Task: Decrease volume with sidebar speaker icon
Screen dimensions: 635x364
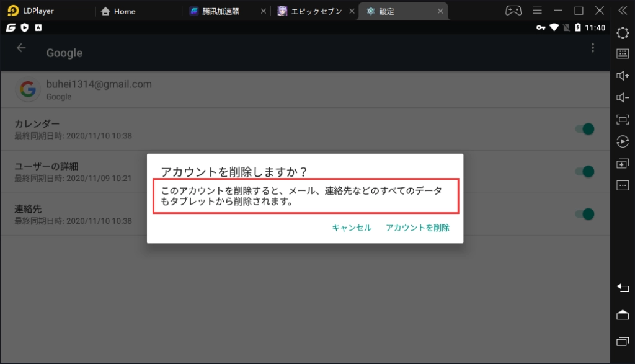Action: [623, 97]
